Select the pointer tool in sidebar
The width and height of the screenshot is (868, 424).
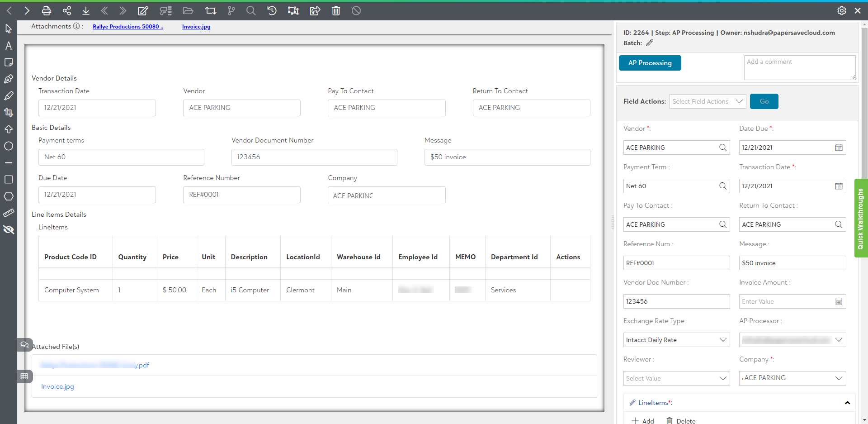(9, 29)
